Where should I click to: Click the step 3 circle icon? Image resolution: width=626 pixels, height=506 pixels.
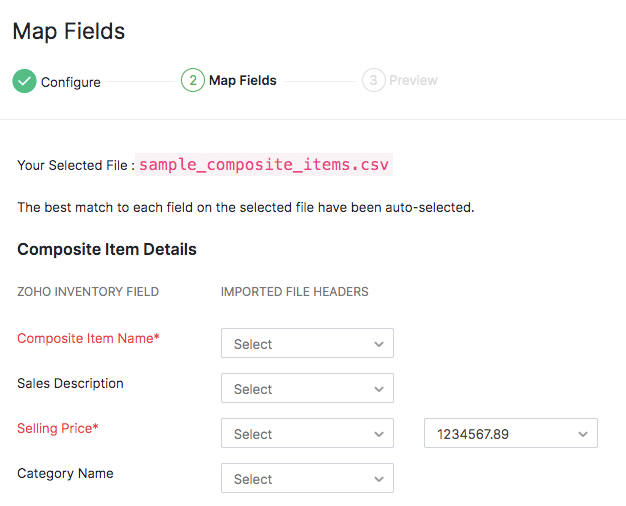(x=374, y=80)
